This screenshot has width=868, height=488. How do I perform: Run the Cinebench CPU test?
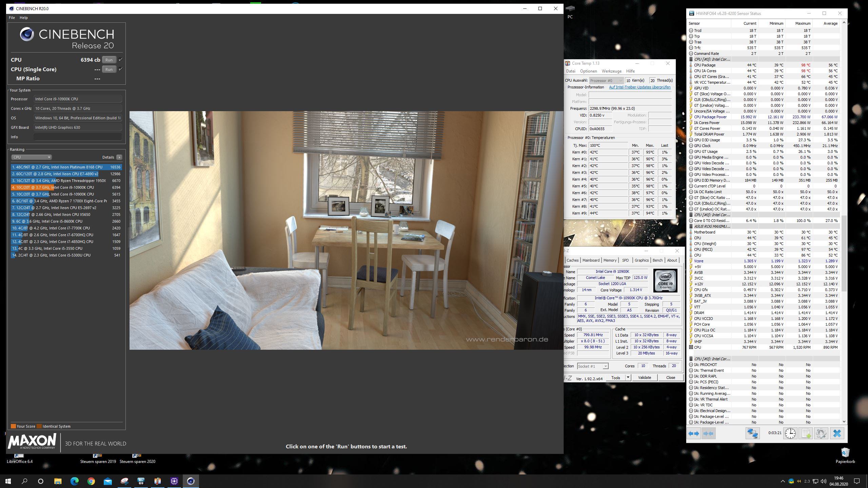[x=109, y=60]
